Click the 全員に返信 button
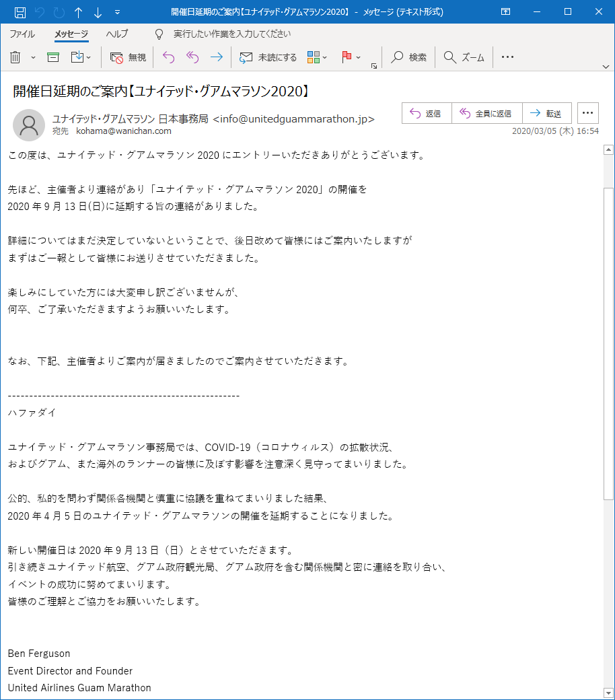Image resolution: width=615 pixels, height=700 pixels. click(487, 112)
